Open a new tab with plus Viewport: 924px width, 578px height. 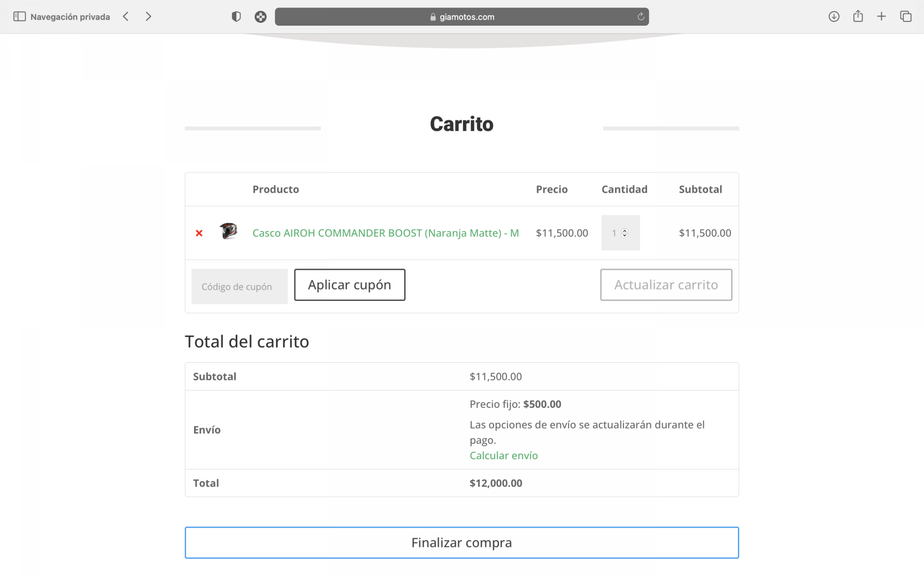(881, 17)
